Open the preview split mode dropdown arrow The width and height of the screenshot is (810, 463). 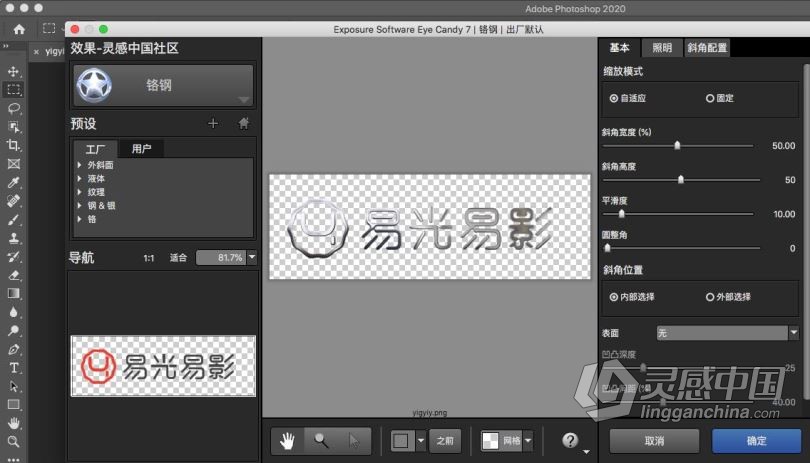(420, 441)
